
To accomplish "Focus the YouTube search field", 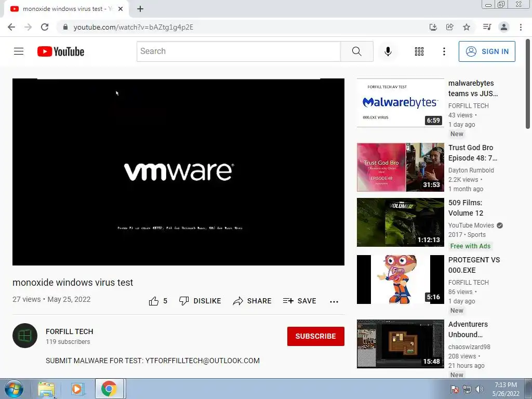I will [238, 51].
